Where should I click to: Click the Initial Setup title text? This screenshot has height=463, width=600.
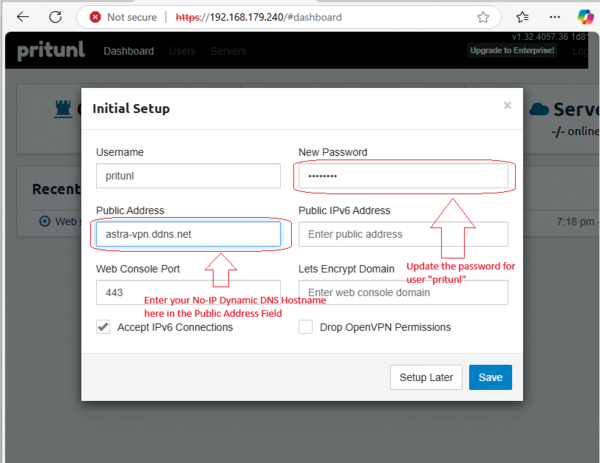pos(131,109)
